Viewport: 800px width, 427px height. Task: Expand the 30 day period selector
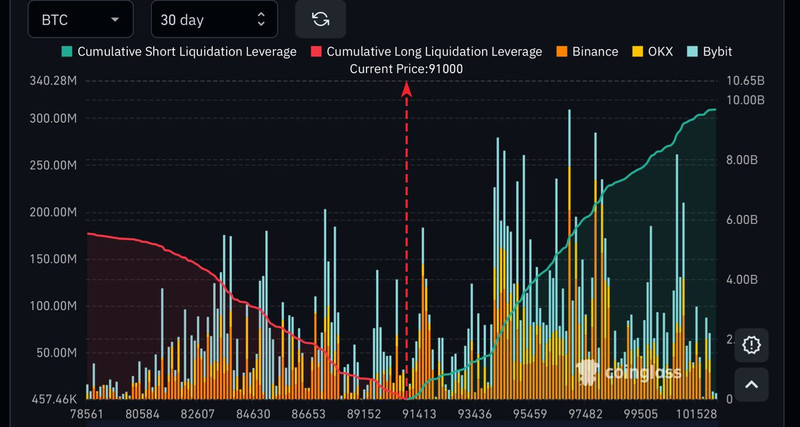coord(213,19)
